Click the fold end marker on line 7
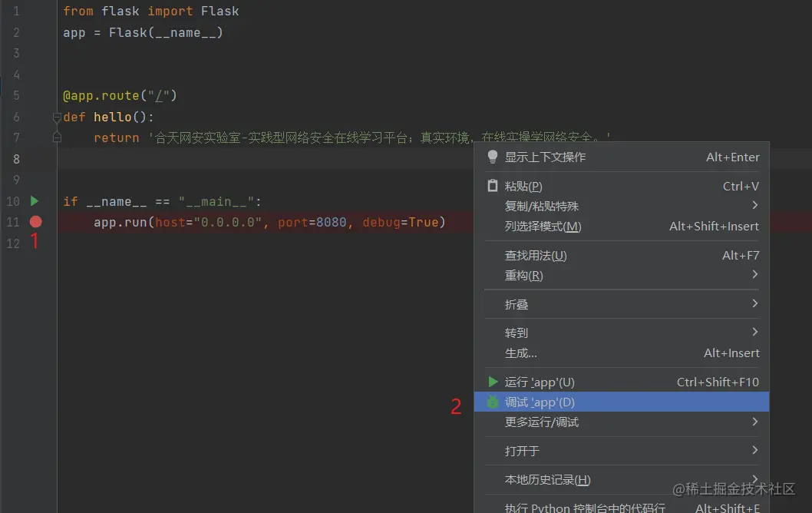Screen dimensions: 812x513 tap(57, 137)
